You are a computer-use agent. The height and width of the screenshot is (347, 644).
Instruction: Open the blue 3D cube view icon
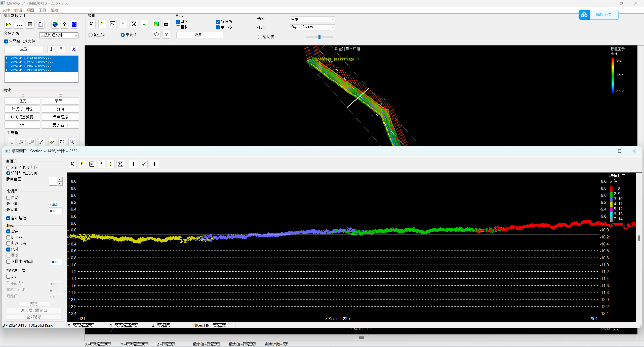tap(74, 24)
